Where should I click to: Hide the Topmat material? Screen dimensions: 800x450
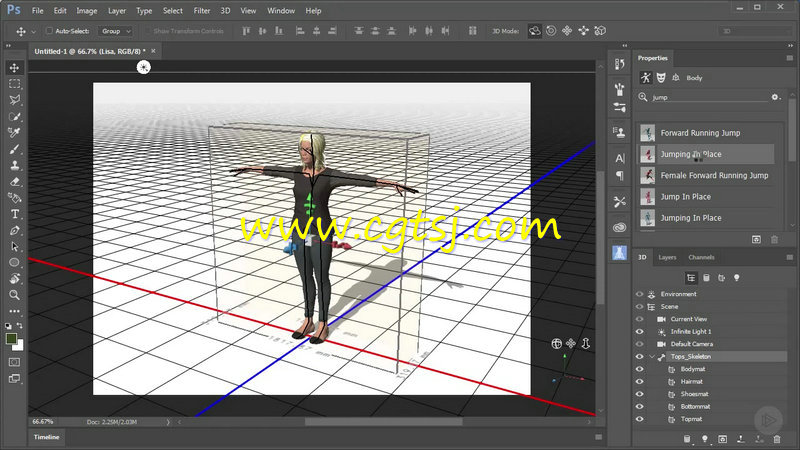[x=639, y=419]
